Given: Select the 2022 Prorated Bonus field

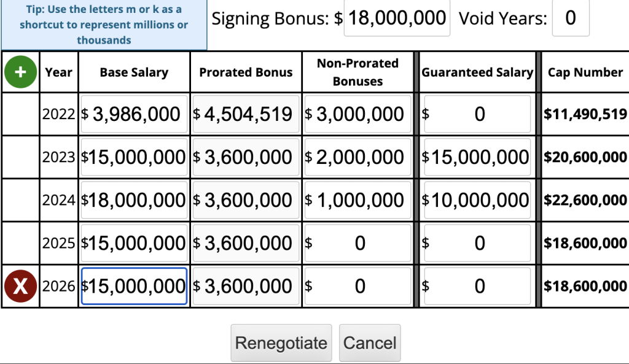Looking at the screenshot, I should tap(246, 114).
